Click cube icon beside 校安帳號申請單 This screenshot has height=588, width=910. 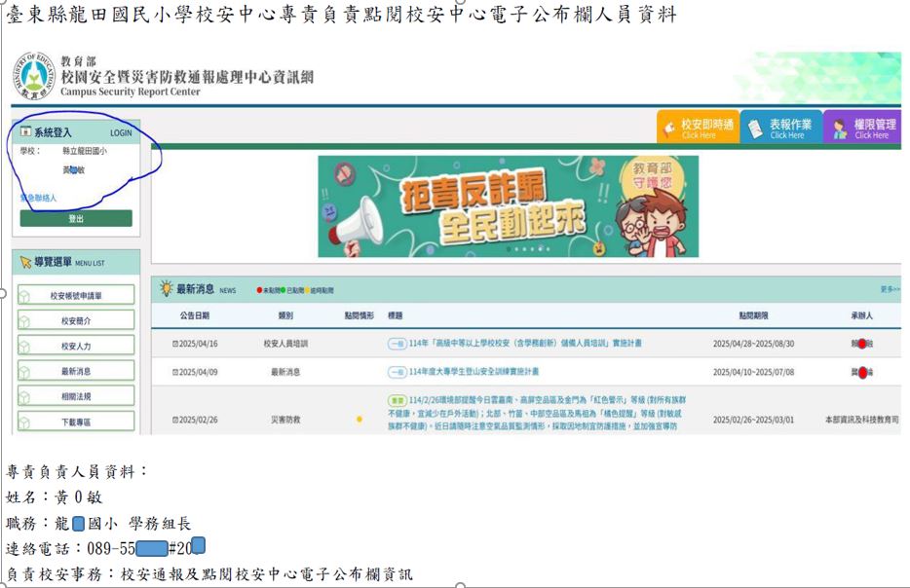tap(25, 296)
